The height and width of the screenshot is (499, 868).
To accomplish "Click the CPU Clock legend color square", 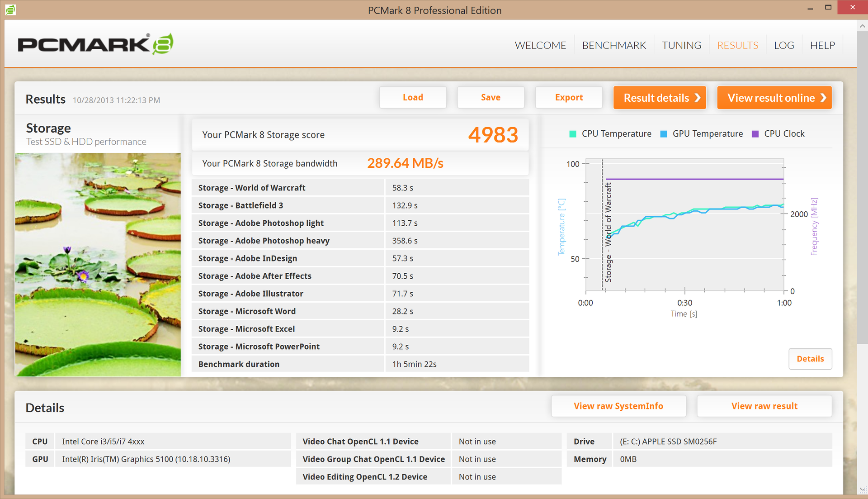I will (755, 134).
